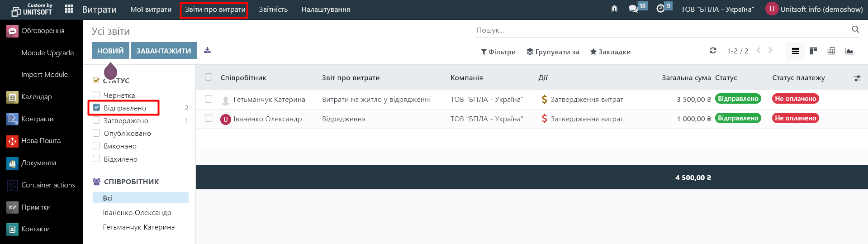Switch to pivot table view icon
Screen dimensions: 868x244
(x=831, y=51)
